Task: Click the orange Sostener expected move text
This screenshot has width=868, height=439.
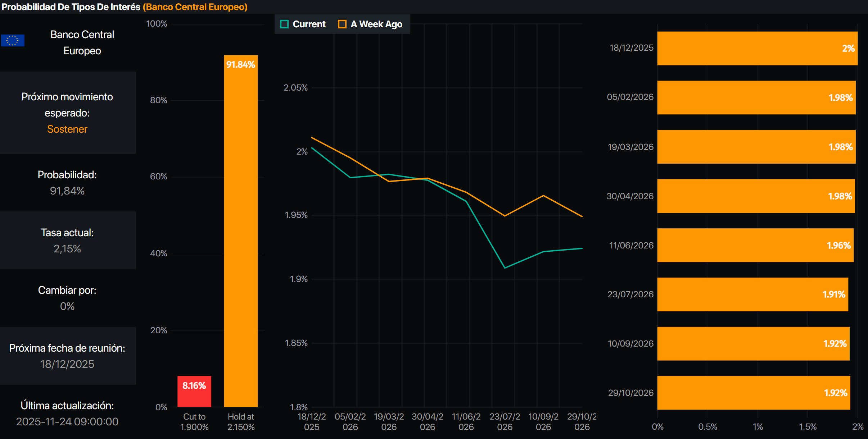Action: [x=67, y=129]
